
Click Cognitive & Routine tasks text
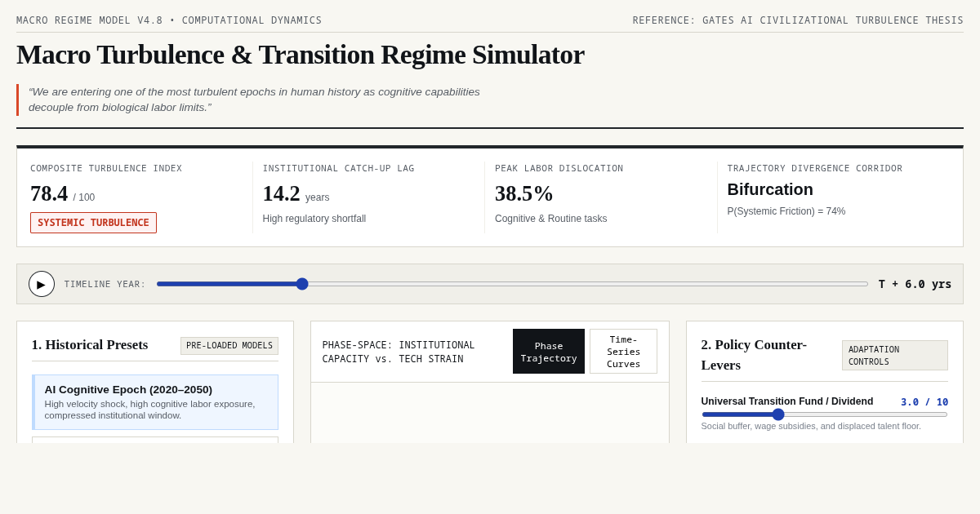click(x=551, y=219)
